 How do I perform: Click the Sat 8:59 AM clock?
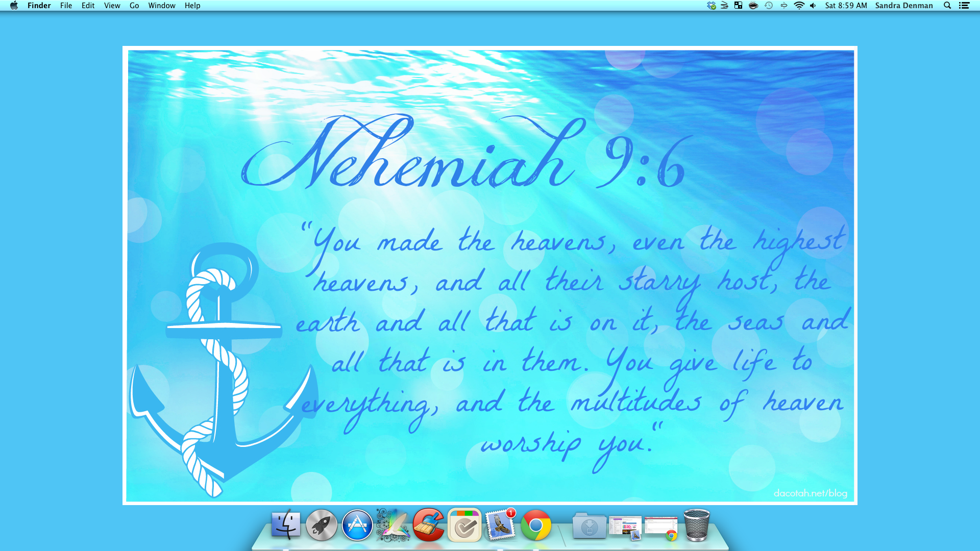[x=846, y=6]
